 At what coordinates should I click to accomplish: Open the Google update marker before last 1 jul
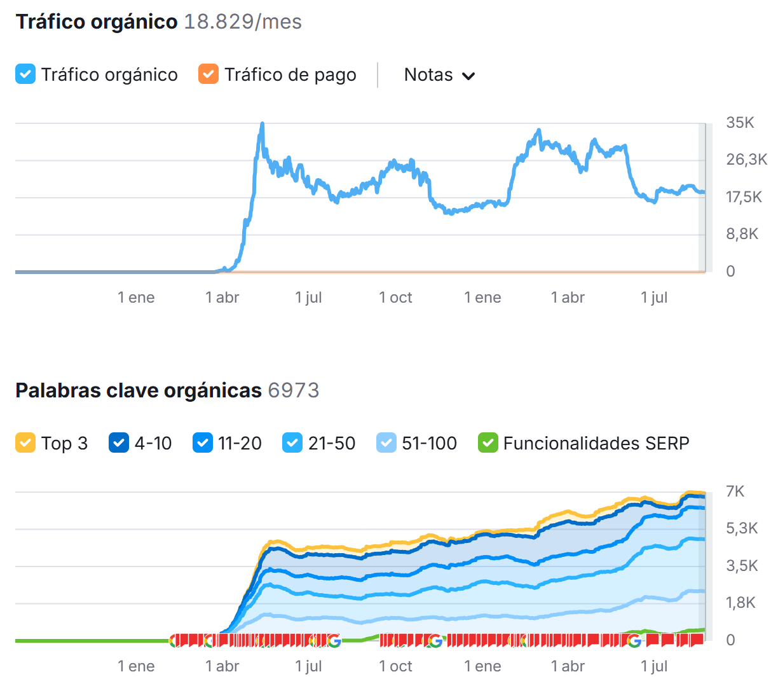634,641
